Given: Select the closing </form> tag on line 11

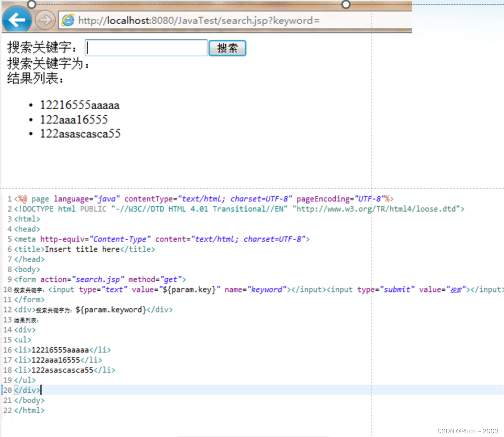Looking at the screenshot, I should 29,299.
